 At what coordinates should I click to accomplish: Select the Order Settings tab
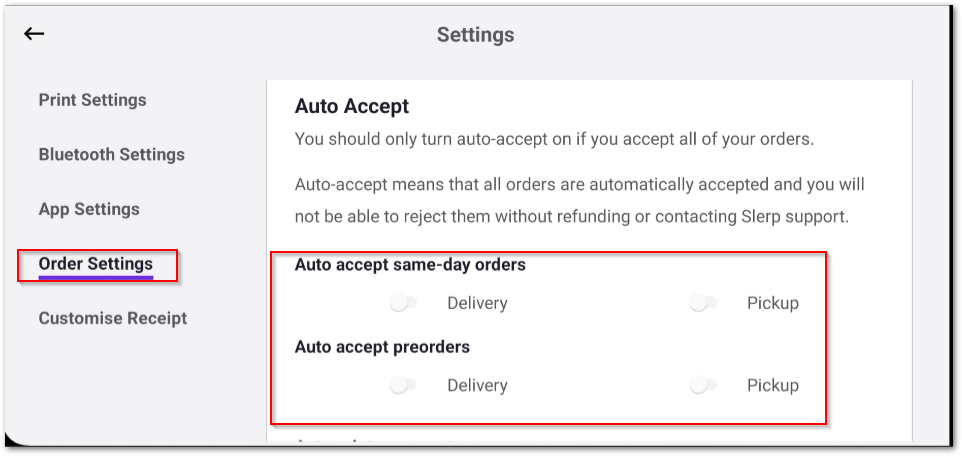[x=96, y=264]
